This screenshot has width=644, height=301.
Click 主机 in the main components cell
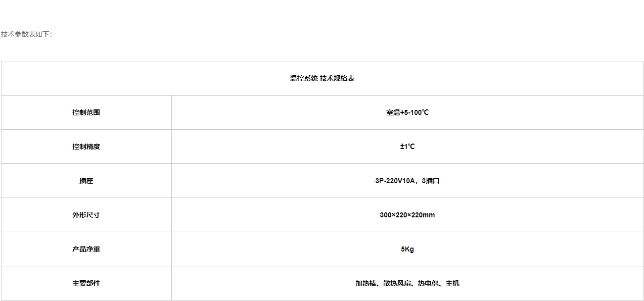coord(453,283)
